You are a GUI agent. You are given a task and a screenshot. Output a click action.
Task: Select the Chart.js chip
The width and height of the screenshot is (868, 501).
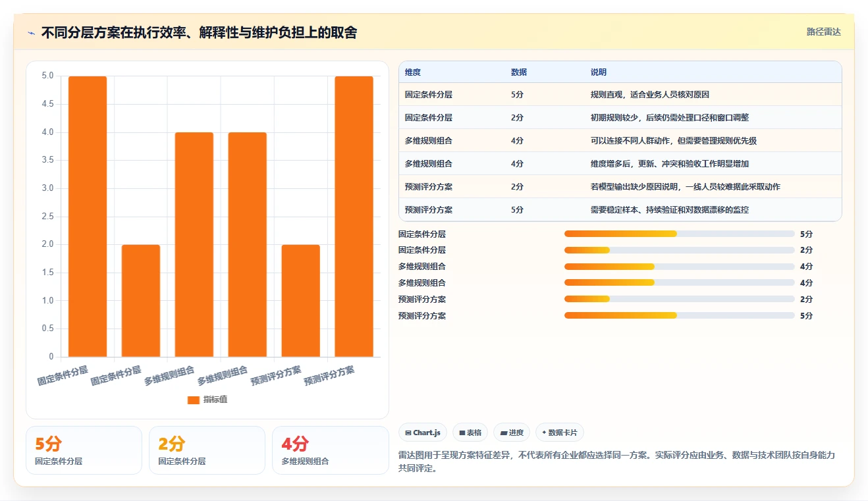[x=423, y=433]
